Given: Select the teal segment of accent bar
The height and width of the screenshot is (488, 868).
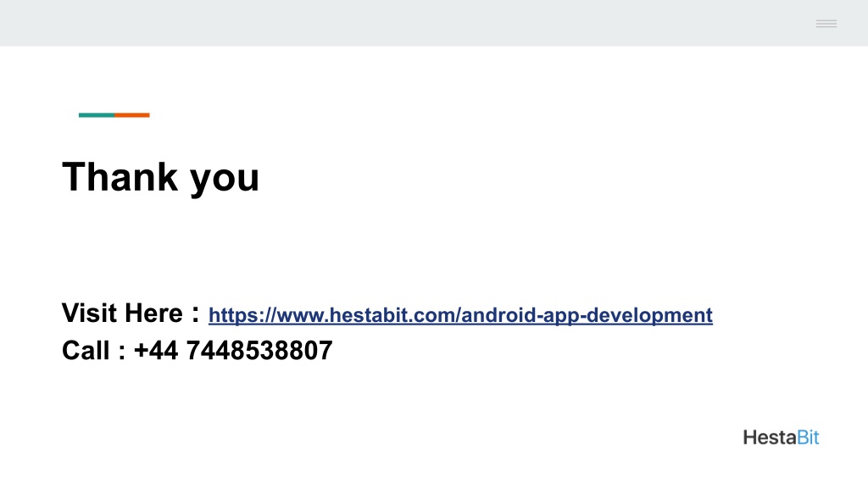Looking at the screenshot, I should click(x=97, y=115).
